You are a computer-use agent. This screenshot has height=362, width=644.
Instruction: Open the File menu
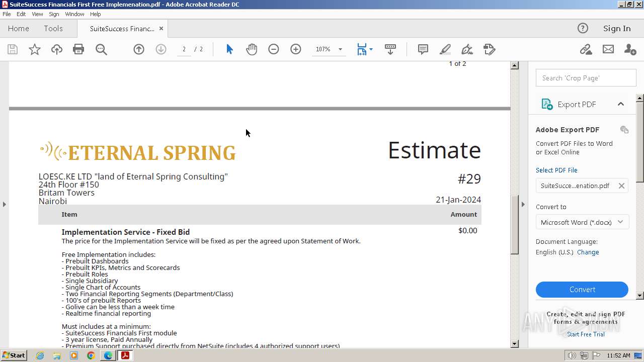pyautogui.click(x=7, y=14)
